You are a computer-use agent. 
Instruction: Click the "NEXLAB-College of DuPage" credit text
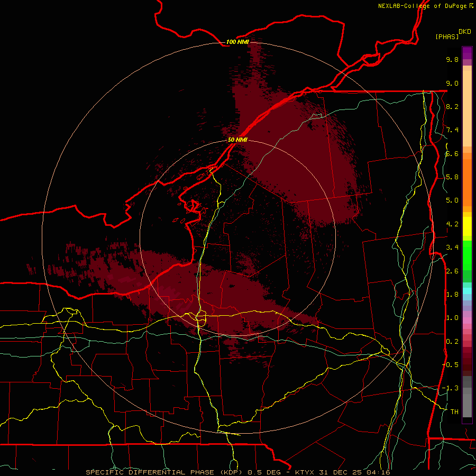click(422, 6)
